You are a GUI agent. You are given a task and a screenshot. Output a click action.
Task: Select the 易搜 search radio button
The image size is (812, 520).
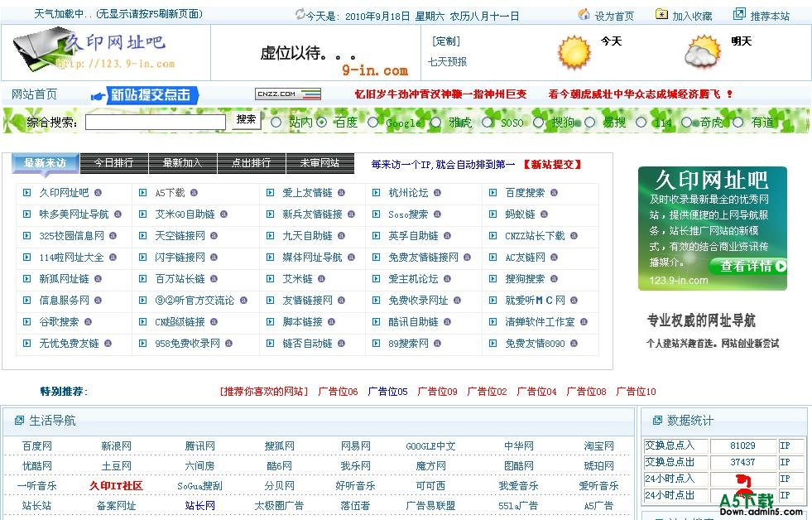coord(590,123)
